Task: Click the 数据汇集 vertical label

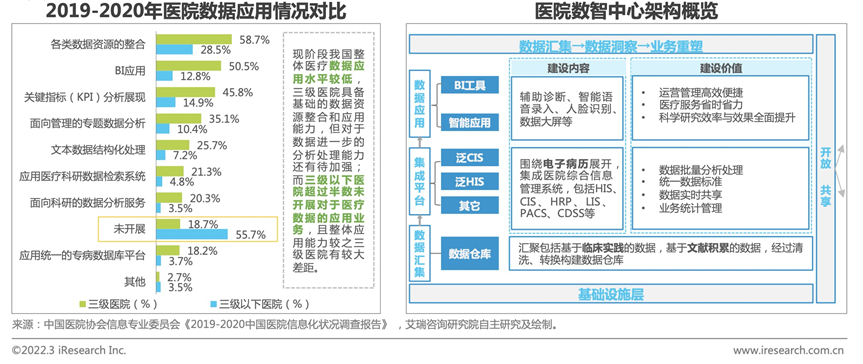Action: click(x=419, y=253)
